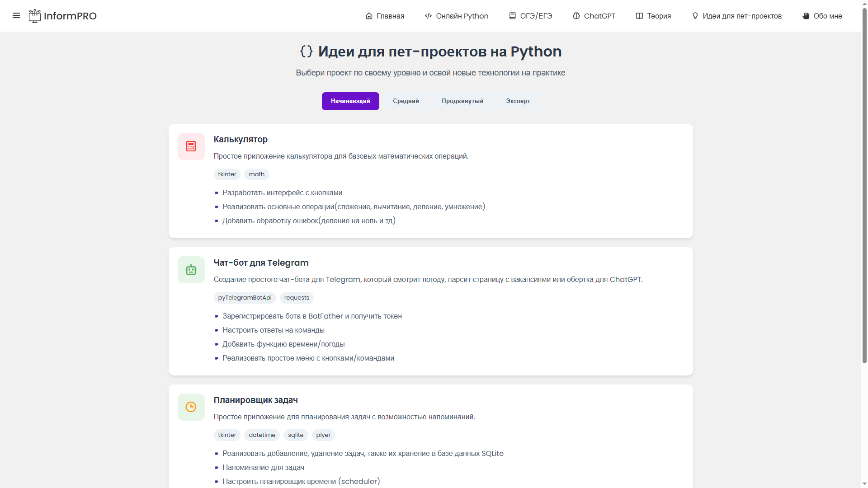Click the Чат-бот для Telegram card title
Viewport: 868px width, 488px height.
(261, 263)
